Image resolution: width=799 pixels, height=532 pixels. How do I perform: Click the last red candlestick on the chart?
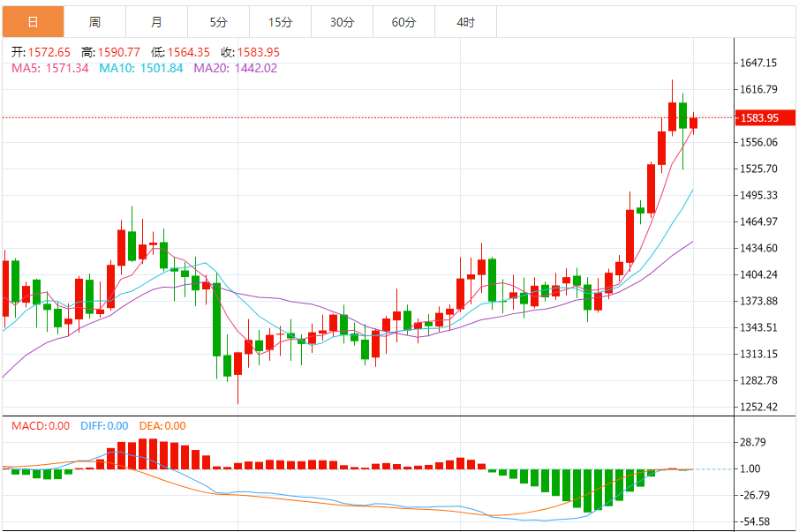tap(694, 123)
